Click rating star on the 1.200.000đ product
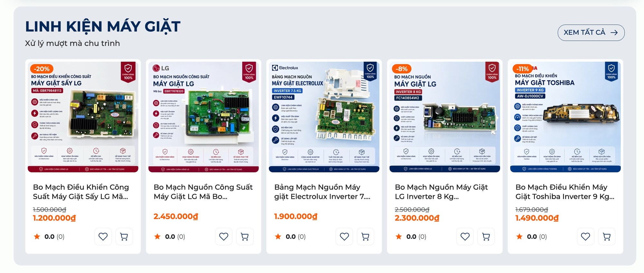The image size is (644, 273). tap(37, 237)
